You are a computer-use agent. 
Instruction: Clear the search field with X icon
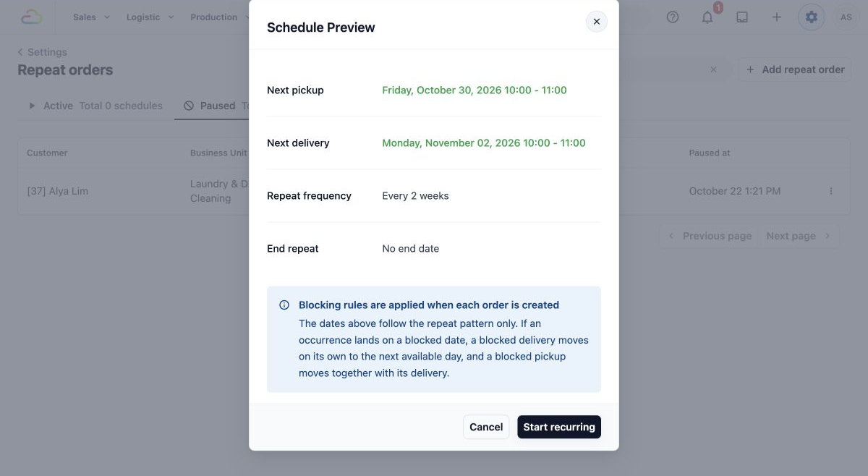pyautogui.click(x=713, y=69)
